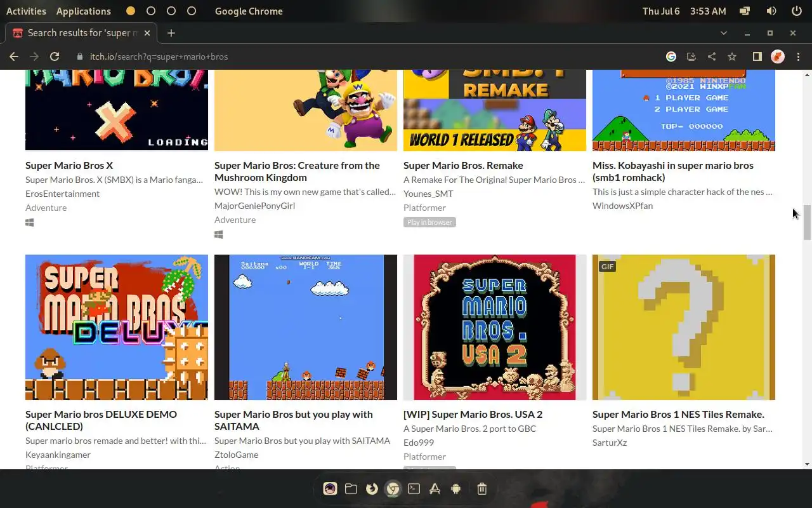
Task: Open Super Mario bros DELUXE DEMO title
Action: pos(101,420)
